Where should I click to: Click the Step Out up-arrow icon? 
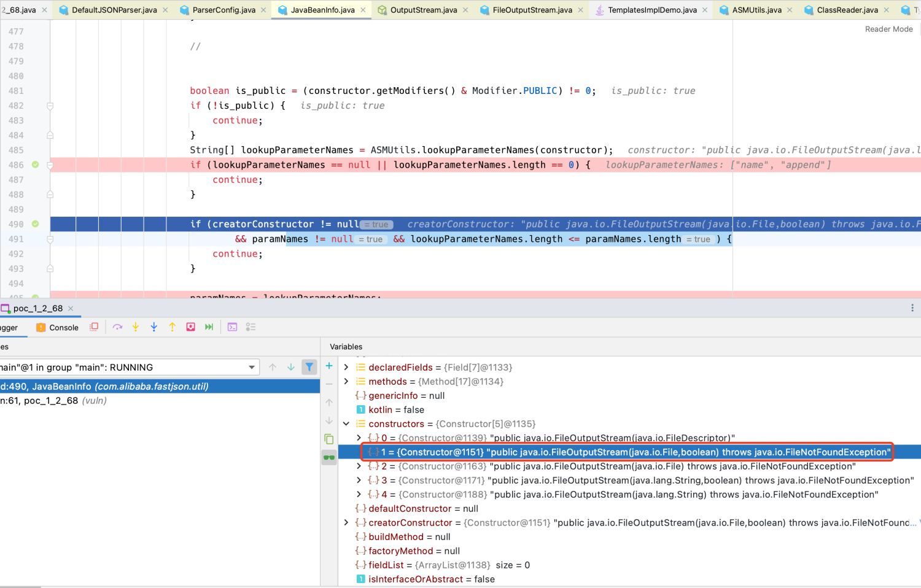(173, 327)
